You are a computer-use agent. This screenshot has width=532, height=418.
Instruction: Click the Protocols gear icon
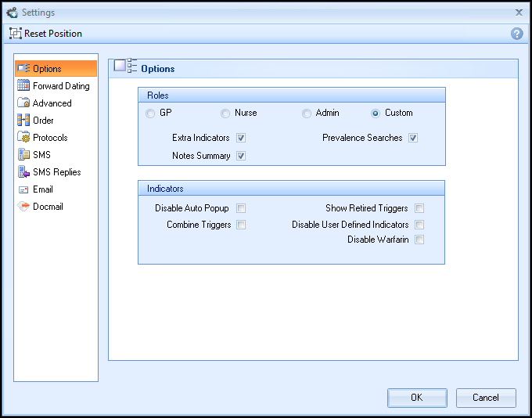[23, 138]
